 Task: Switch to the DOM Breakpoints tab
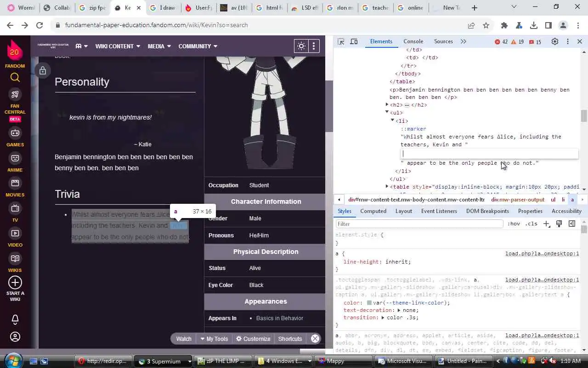tap(487, 211)
